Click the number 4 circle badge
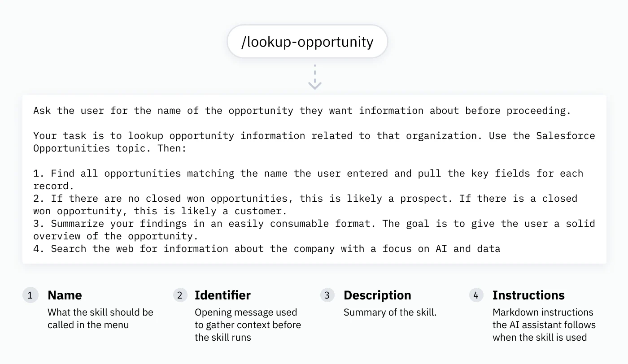 [x=476, y=295]
